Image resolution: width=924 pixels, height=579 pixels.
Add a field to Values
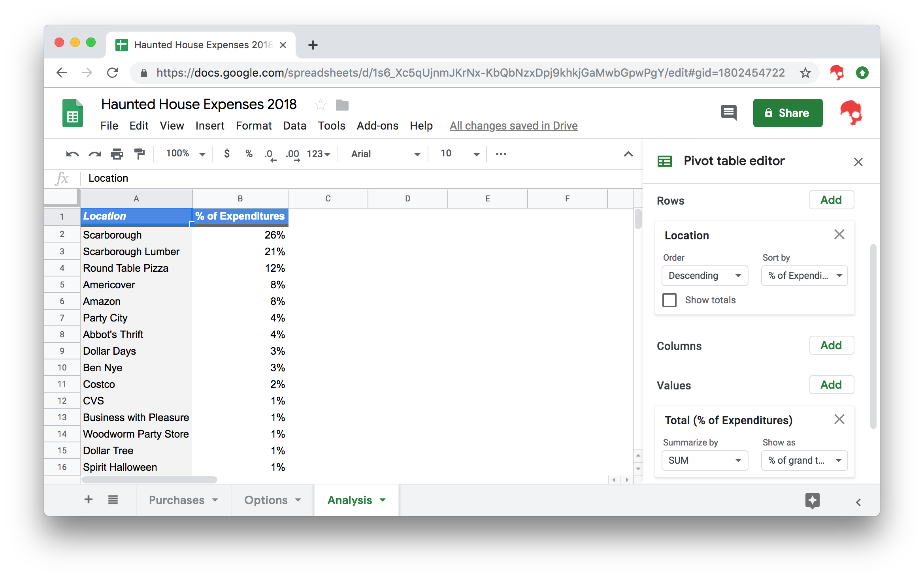832,385
